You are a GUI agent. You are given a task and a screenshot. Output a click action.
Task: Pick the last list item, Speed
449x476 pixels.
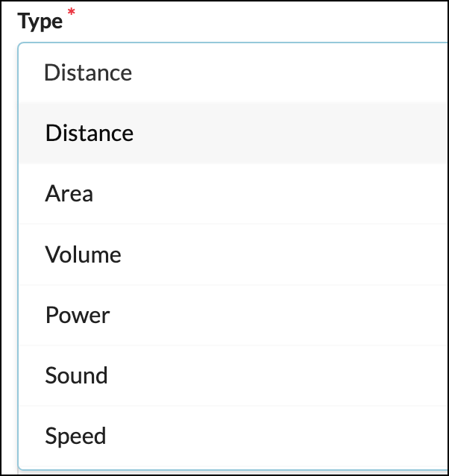[x=75, y=436]
